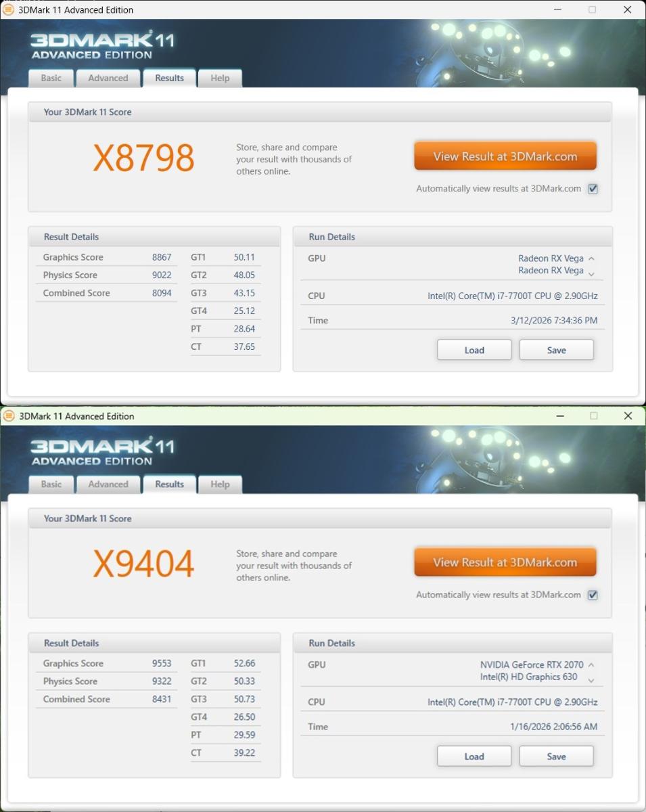This screenshot has height=812, width=646.
Task: Click time stamp 1/16/2026 2:06:56 AM
Action: [x=554, y=726]
